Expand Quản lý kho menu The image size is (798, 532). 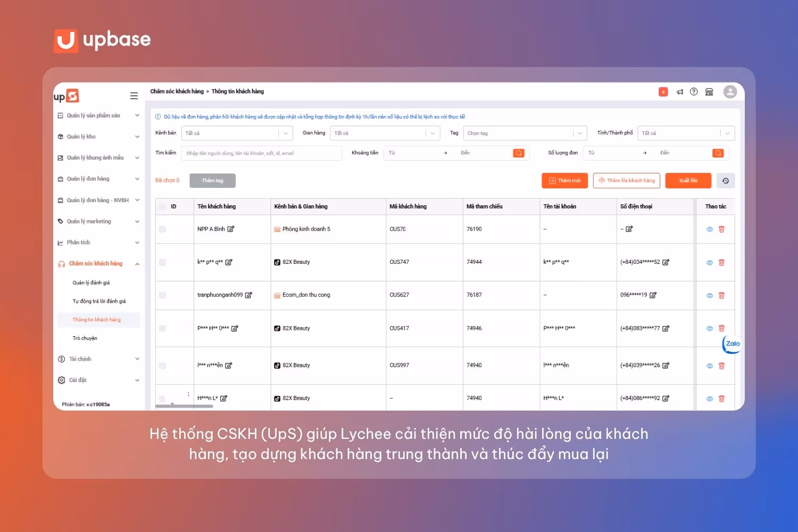click(98, 137)
